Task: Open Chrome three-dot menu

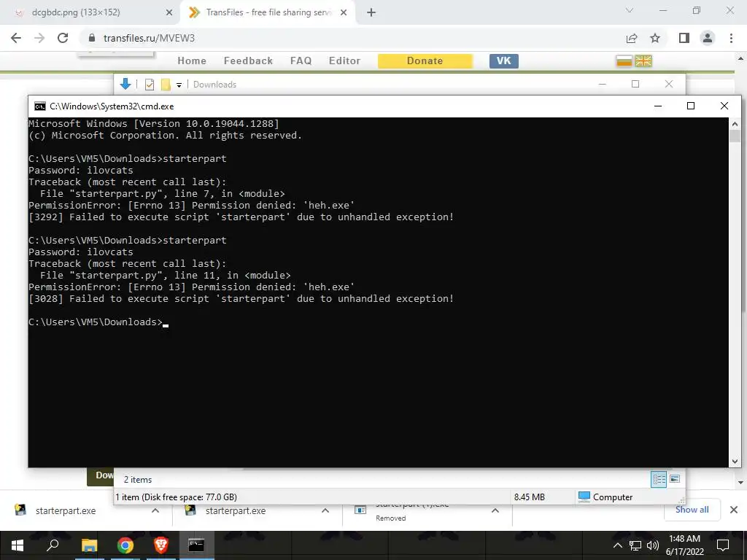Action: coord(731,38)
